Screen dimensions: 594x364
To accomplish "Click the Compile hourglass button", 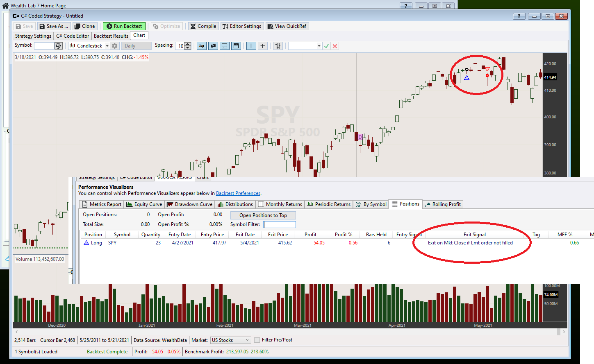I will point(203,26).
